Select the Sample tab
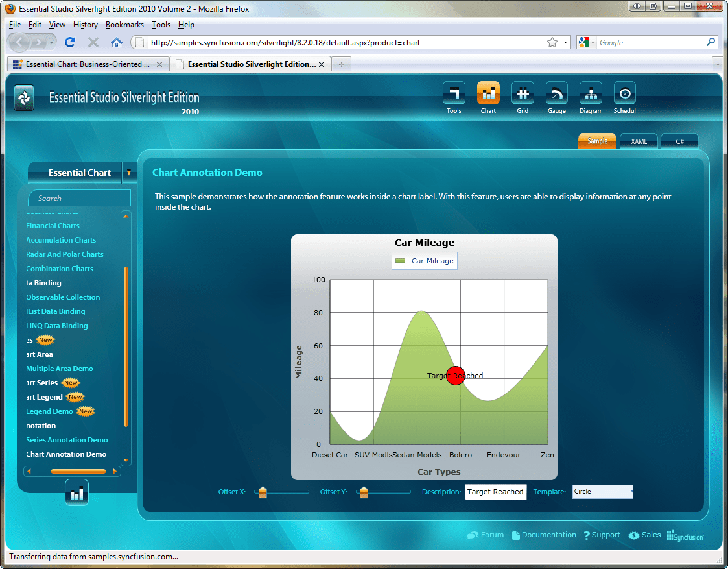The width and height of the screenshot is (728, 569). [x=596, y=141]
